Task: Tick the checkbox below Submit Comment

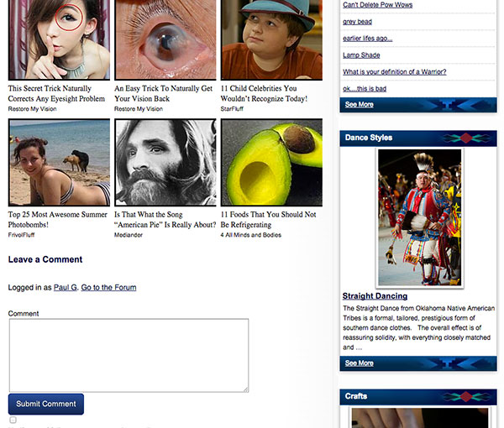Action: (x=13, y=420)
